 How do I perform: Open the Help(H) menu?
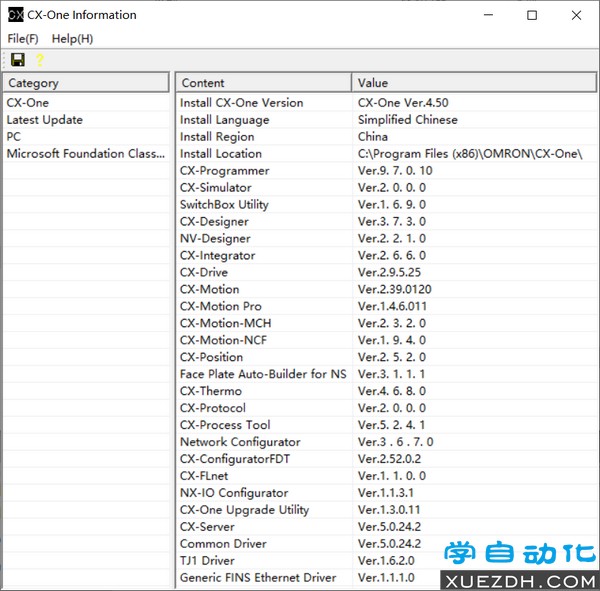pos(72,39)
